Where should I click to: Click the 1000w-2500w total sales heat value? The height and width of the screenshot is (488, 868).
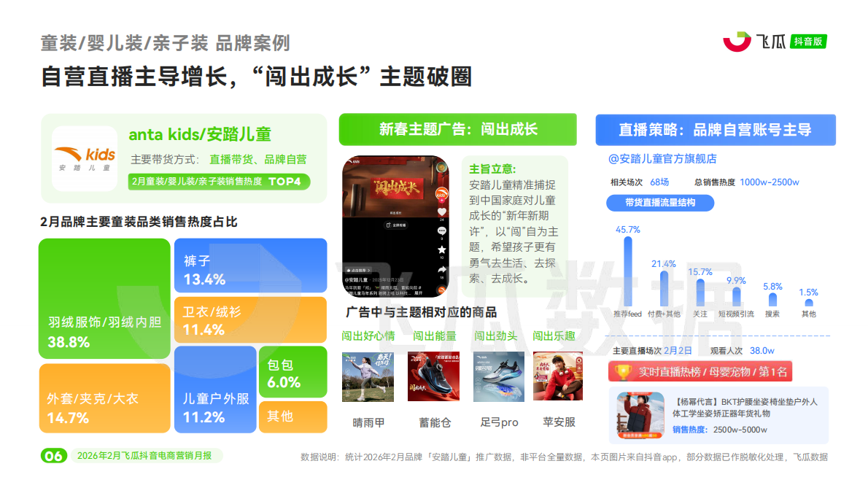coord(770,182)
